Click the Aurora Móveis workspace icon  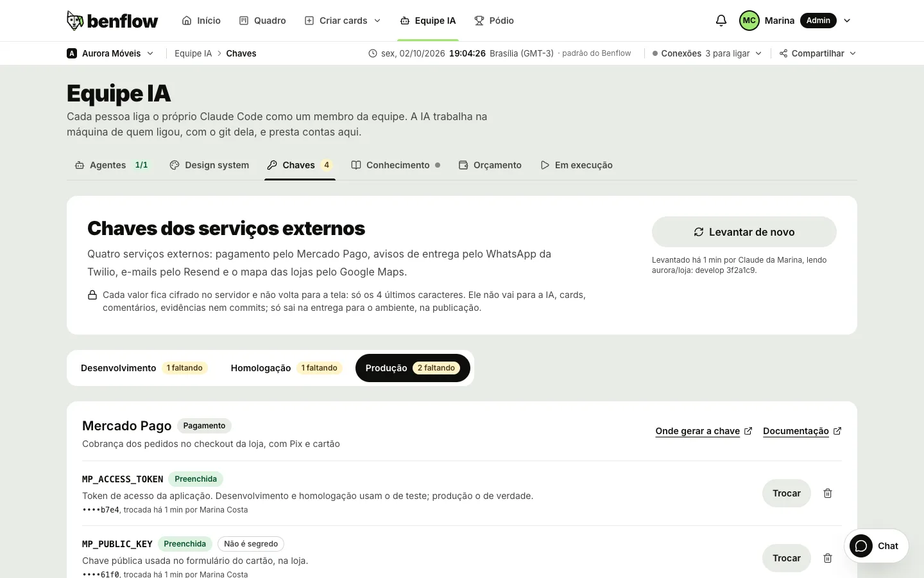click(72, 53)
